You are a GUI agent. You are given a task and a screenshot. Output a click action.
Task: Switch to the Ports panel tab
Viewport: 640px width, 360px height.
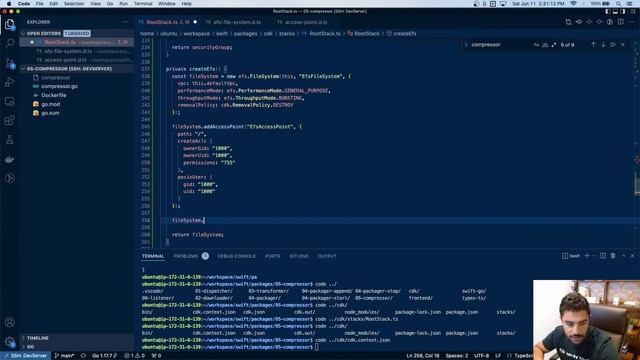coord(272,256)
